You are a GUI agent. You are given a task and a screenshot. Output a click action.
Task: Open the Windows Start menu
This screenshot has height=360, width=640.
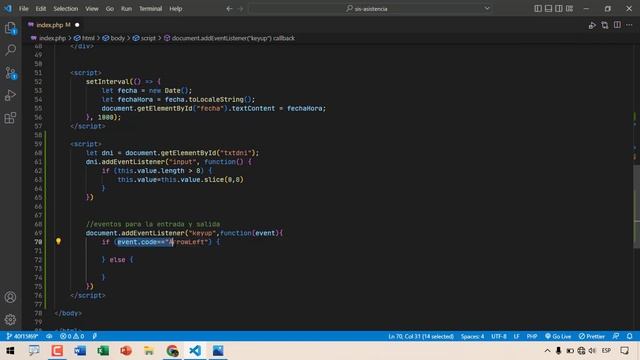[x=10, y=351]
